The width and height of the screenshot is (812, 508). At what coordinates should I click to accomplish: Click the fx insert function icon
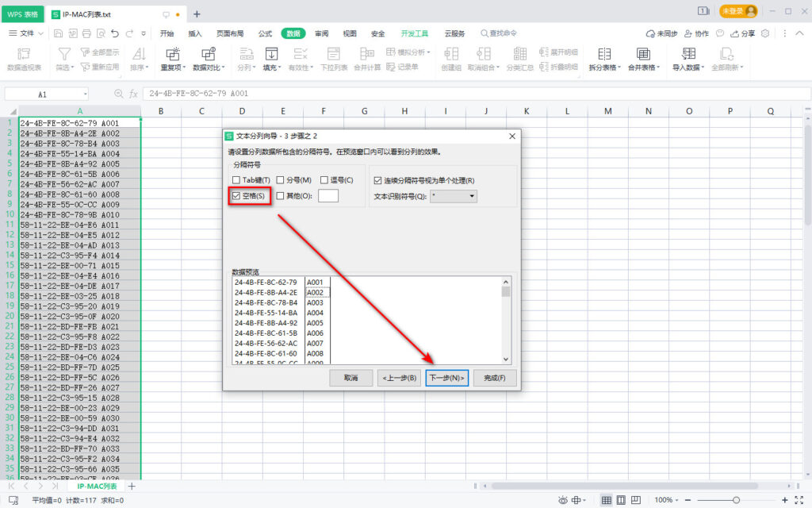[x=134, y=94]
